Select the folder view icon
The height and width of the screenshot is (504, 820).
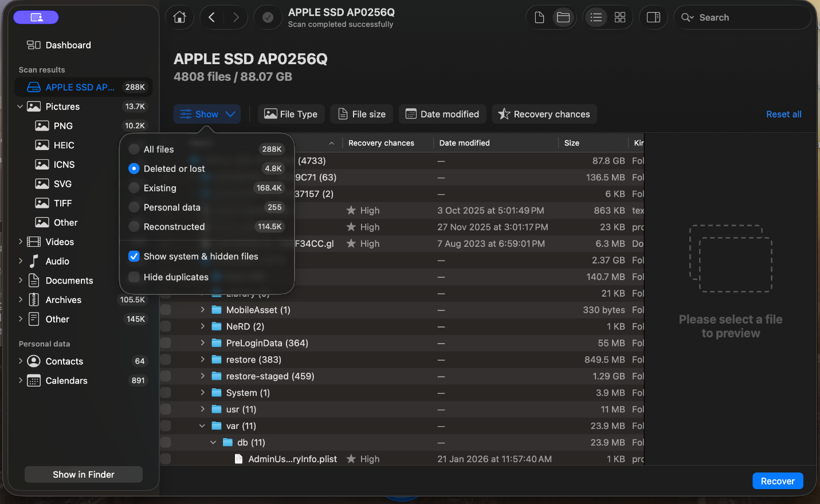[563, 17]
